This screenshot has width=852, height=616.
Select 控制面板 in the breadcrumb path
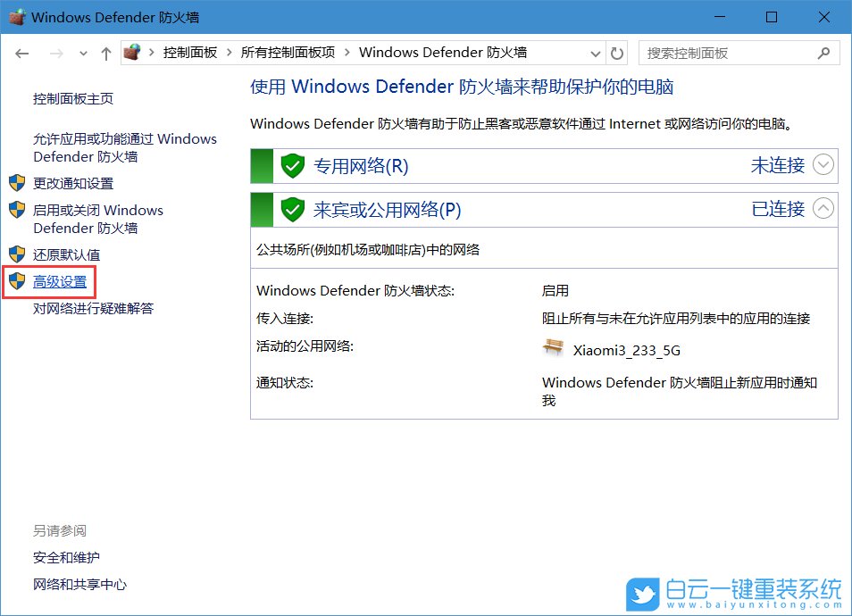click(189, 53)
